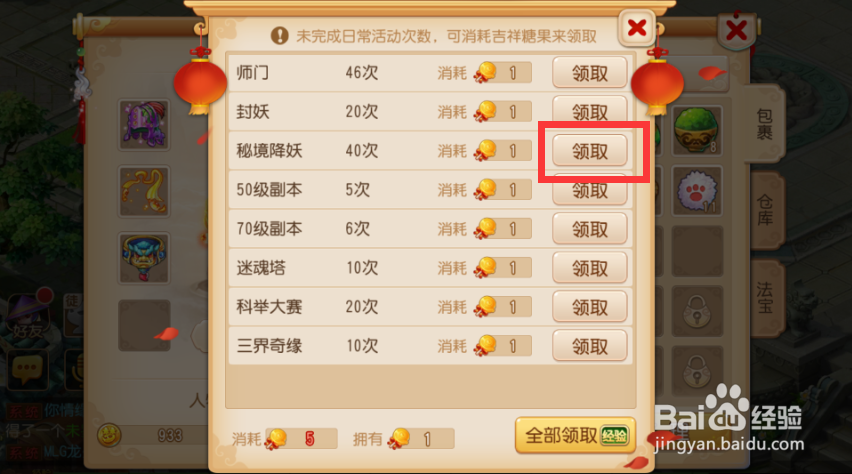
Task: Close the background inventory window
Action: click(x=736, y=30)
